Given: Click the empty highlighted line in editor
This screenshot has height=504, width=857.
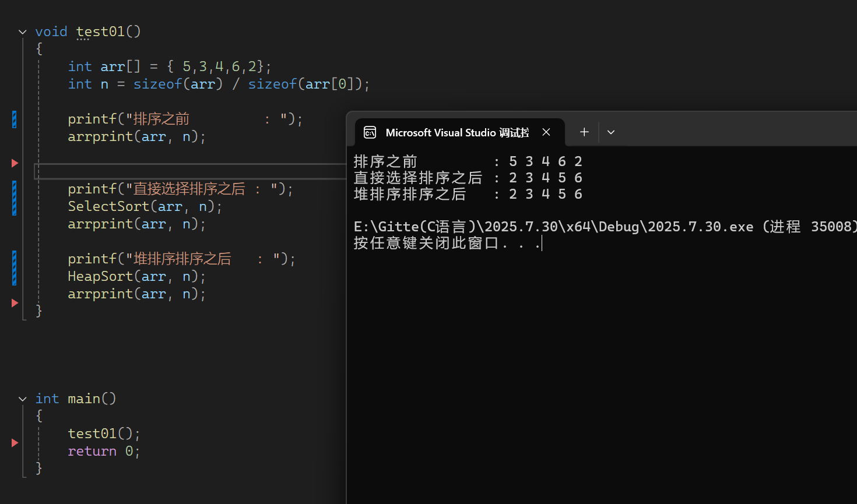Looking at the screenshot, I should (x=190, y=171).
